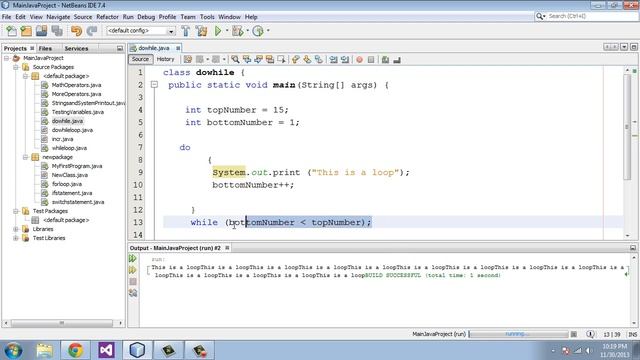Click the Comment editor toolbar icon
The image size is (640, 360).
point(385,60)
